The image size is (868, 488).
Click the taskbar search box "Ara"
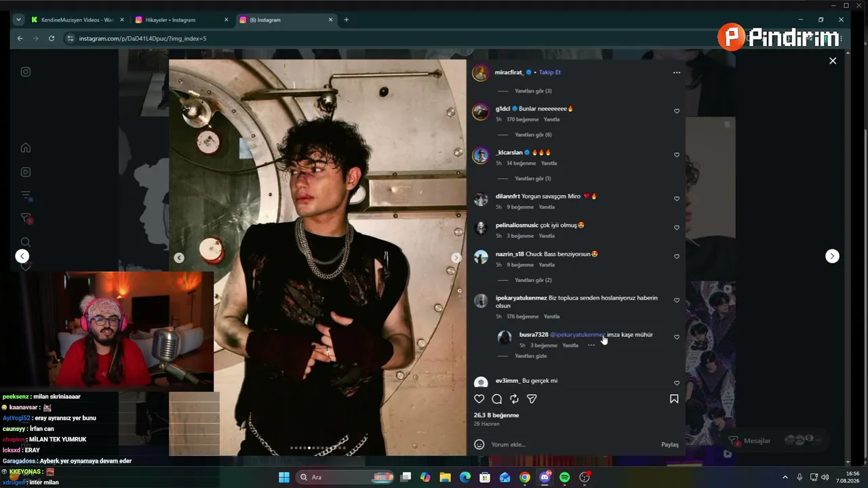(x=346, y=477)
